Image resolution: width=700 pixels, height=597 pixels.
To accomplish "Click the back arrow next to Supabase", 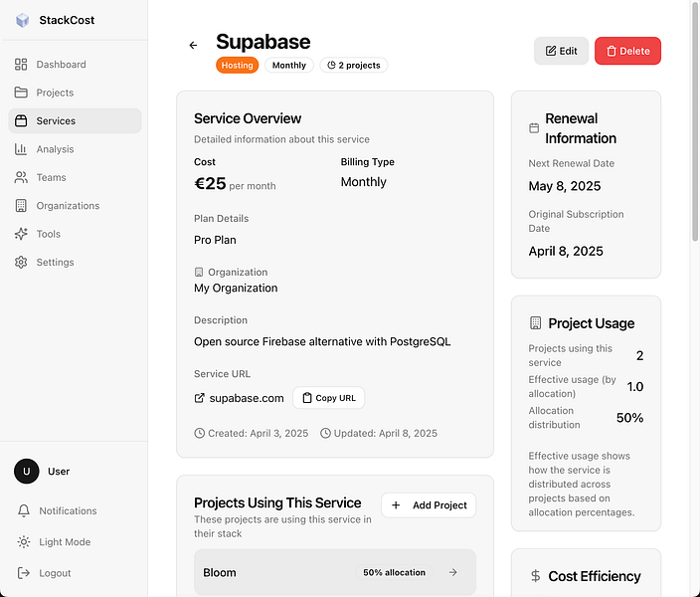I will 193,46.
